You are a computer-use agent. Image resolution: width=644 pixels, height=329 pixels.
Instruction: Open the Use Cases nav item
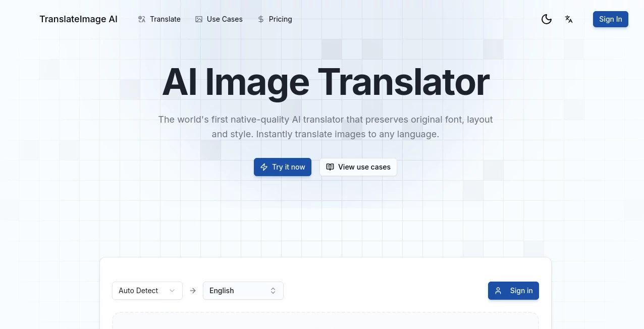[x=219, y=19]
